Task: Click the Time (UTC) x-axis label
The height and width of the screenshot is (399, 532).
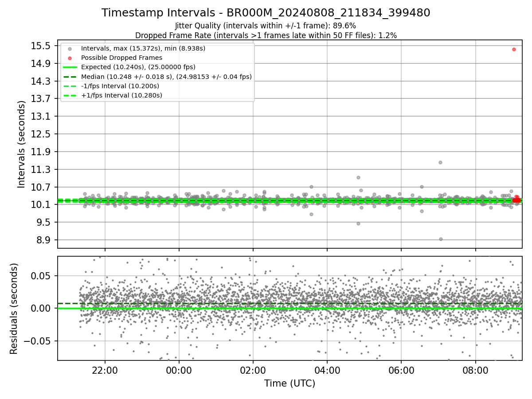Action: (289, 383)
